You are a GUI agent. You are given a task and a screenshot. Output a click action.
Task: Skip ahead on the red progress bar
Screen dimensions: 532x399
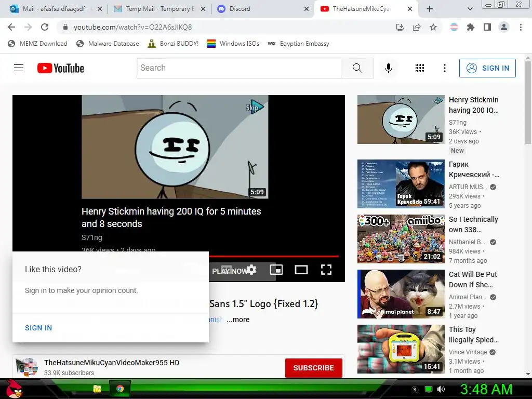click(273, 256)
